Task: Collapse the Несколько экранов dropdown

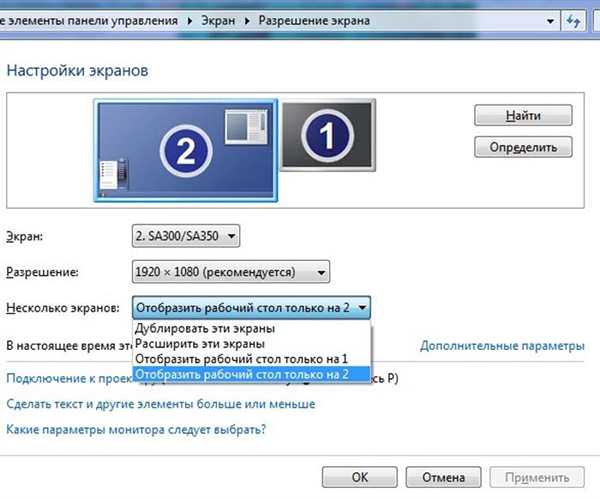Action: [x=251, y=308]
